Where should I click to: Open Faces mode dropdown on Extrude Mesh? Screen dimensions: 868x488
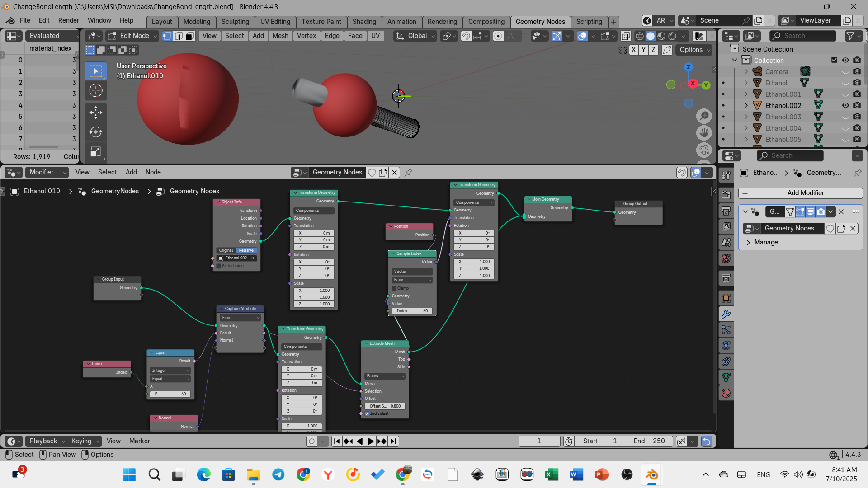tap(385, 376)
